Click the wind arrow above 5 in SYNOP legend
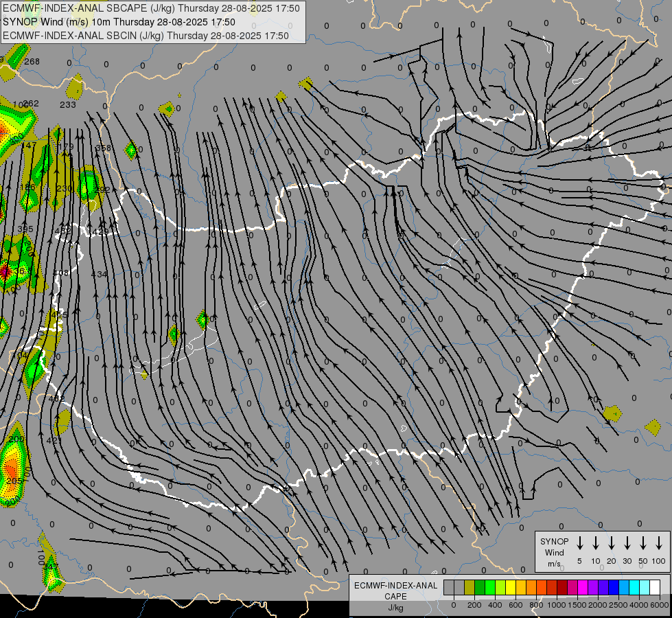Screen dimensions: 672x618 [579, 543]
